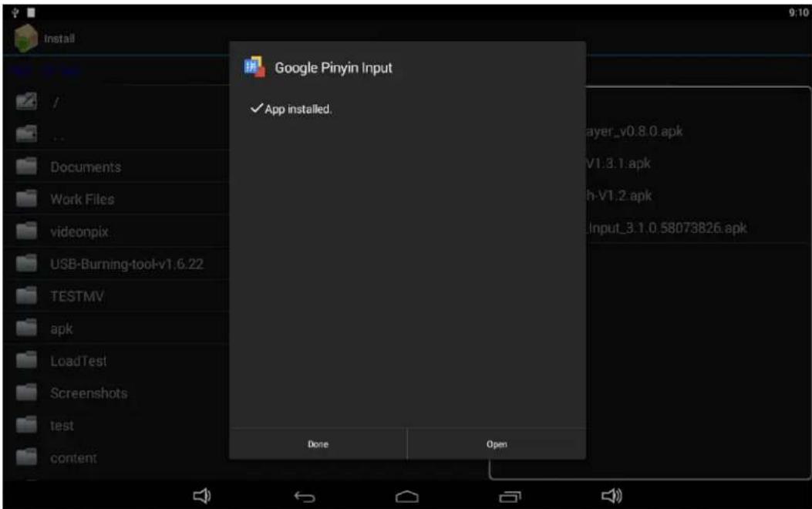Open the Work Files folder
The height and width of the screenshot is (509, 812).
point(116,199)
